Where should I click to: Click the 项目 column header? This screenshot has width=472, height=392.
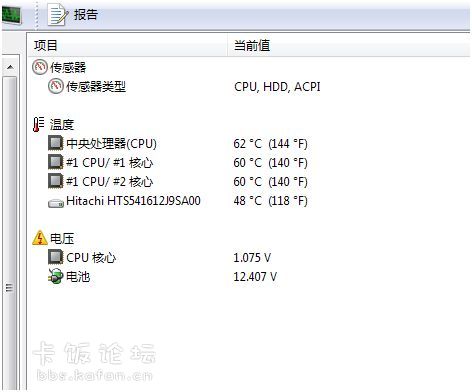point(128,45)
